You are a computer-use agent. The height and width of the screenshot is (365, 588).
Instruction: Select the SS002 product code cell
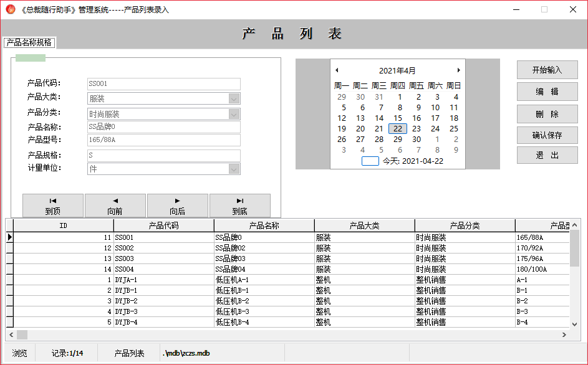point(164,248)
